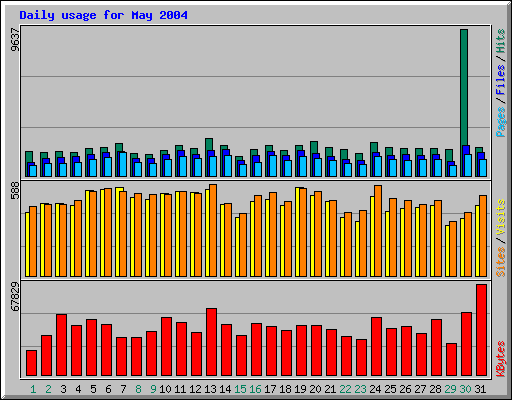Viewport: 512px width, 400px height.
Task: Click the red KBytes bar for day 31
Action: (x=481, y=330)
